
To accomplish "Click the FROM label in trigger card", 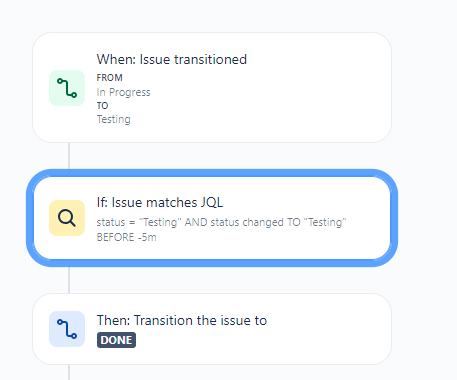I will pyautogui.click(x=109, y=78).
